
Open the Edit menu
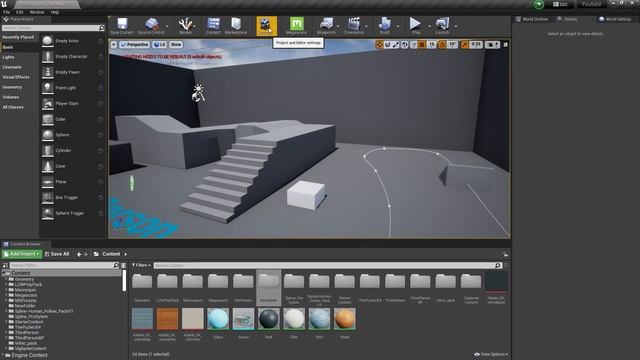pos(20,12)
